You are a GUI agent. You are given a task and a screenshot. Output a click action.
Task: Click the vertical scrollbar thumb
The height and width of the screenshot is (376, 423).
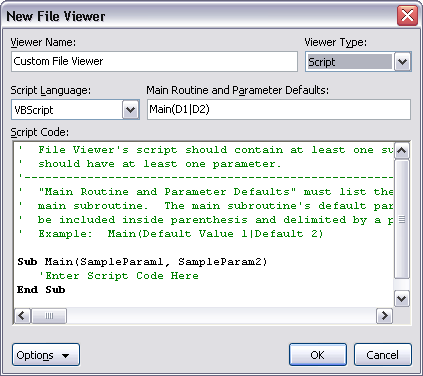(402, 219)
